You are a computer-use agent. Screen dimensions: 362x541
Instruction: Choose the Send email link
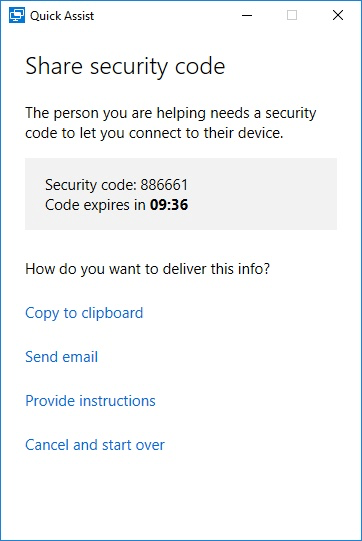point(61,357)
